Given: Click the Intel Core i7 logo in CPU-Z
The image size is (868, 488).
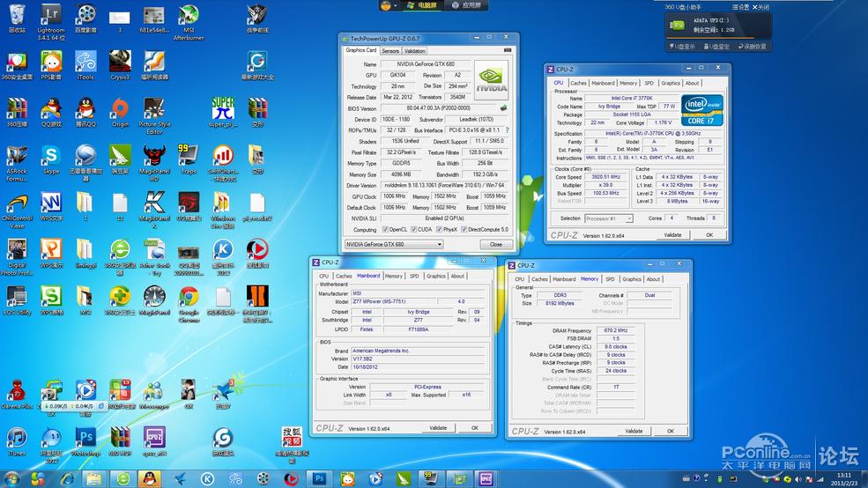Looking at the screenshot, I should pos(701,110).
